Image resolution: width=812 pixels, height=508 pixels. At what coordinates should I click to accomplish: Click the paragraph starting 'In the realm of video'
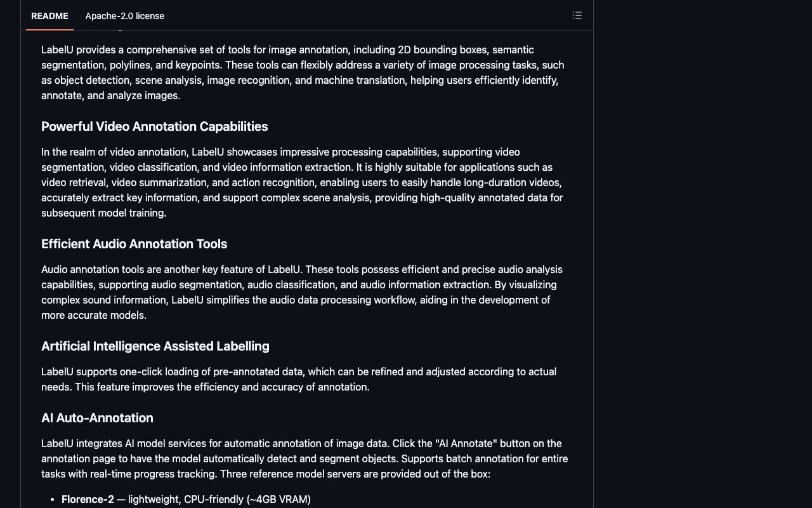pyautogui.click(x=302, y=182)
